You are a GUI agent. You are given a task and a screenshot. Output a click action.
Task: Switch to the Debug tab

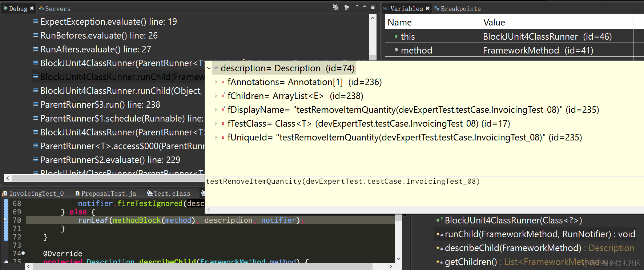click(18, 8)
